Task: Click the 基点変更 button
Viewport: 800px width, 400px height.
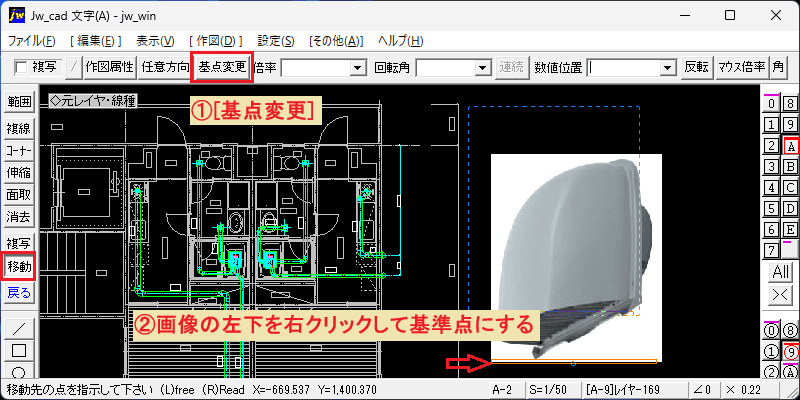Action: (x=222, y=67)
